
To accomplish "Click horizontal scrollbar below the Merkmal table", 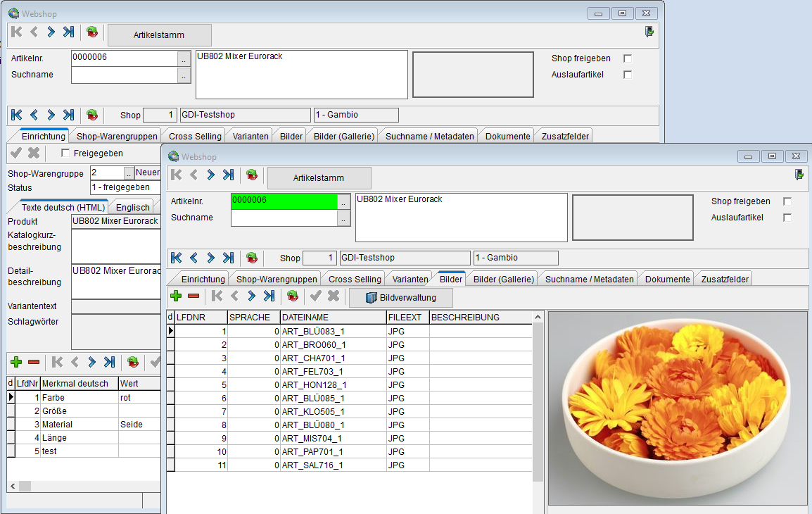I will pyautogui.click(x=84, y=487).
